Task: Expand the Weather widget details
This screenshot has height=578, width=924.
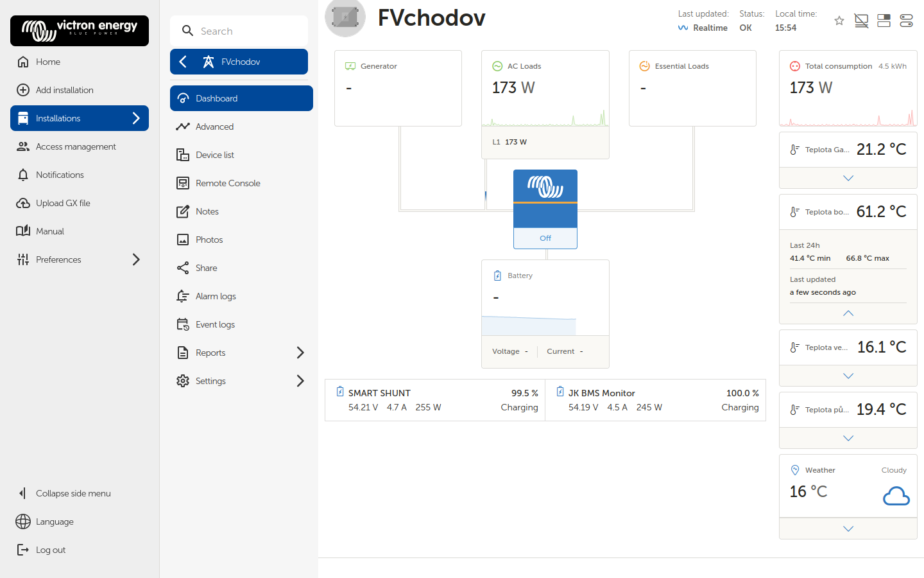Action: tap(848, 529)
